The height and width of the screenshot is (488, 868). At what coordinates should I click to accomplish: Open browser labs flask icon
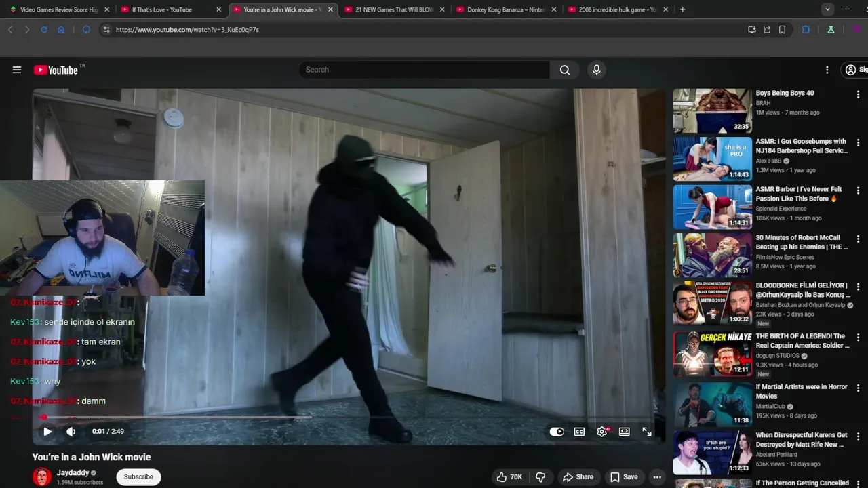pos(831,30)
